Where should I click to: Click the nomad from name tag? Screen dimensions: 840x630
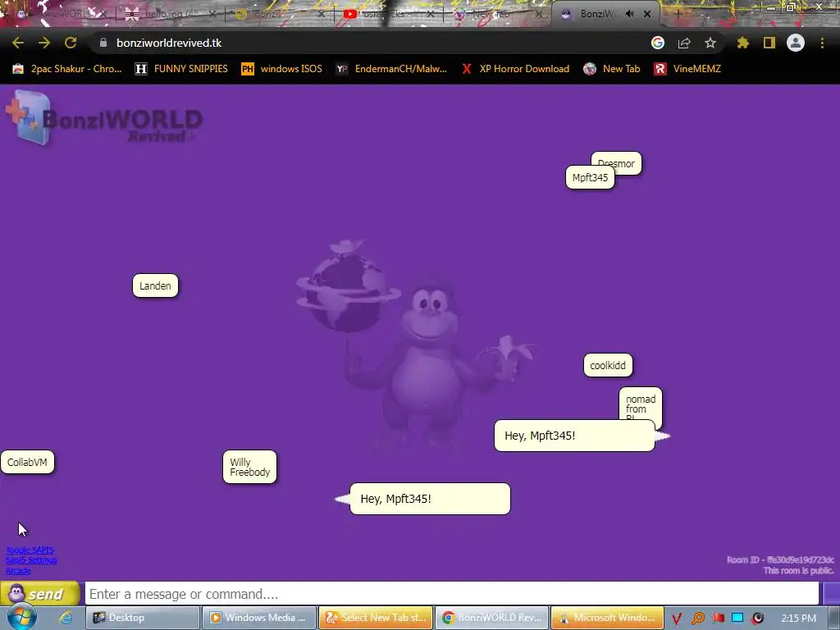click(641, 404)
